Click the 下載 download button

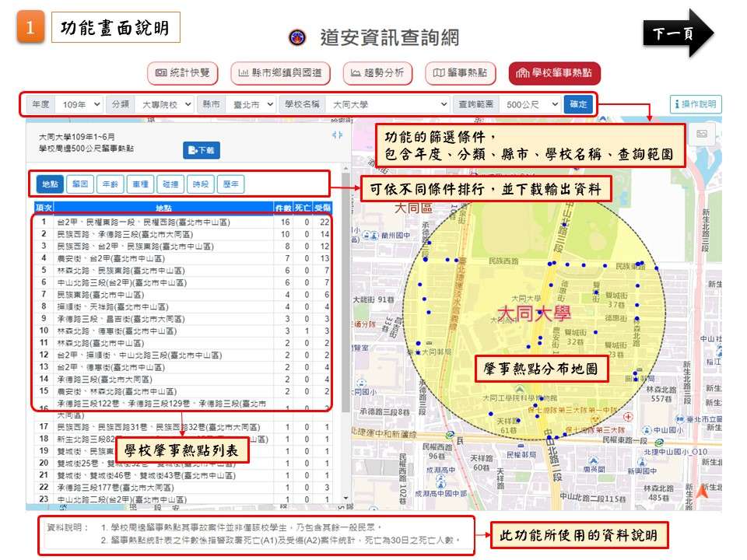click(201, 150)
